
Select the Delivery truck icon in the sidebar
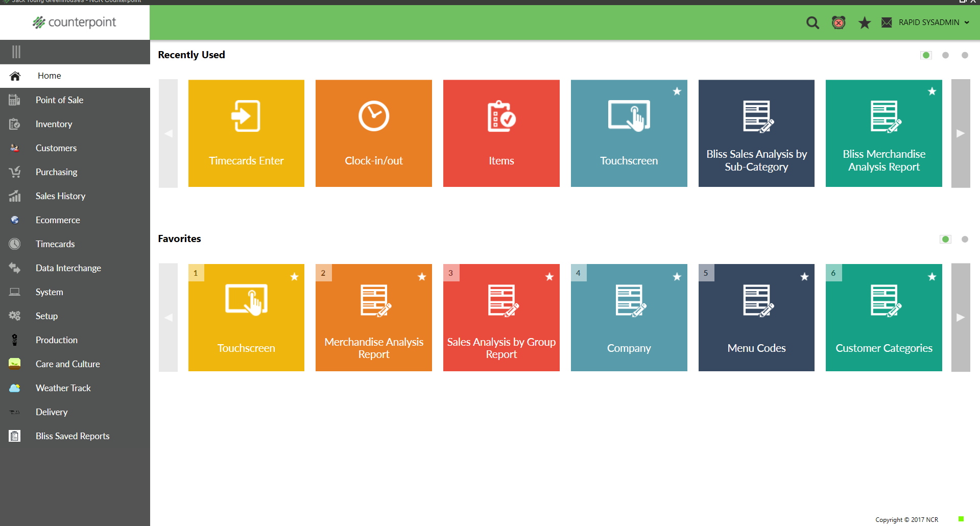pos(15,412)
